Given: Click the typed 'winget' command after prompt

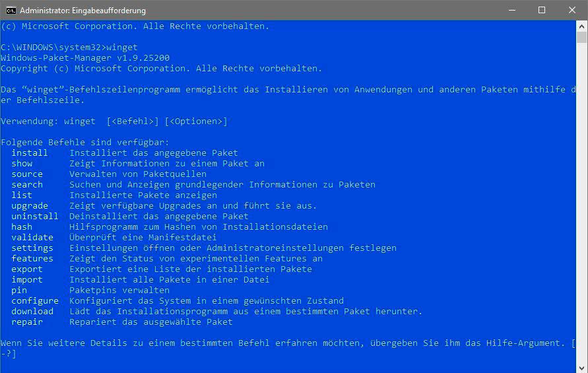Looking at the screenshot, I should click(x=122, y=48).
